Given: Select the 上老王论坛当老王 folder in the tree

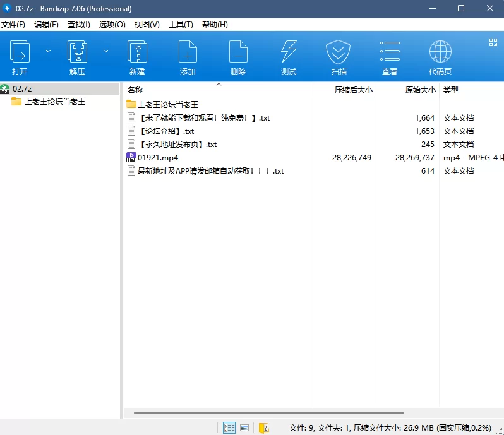Looking at the screenshot, I should click(54, 102).
